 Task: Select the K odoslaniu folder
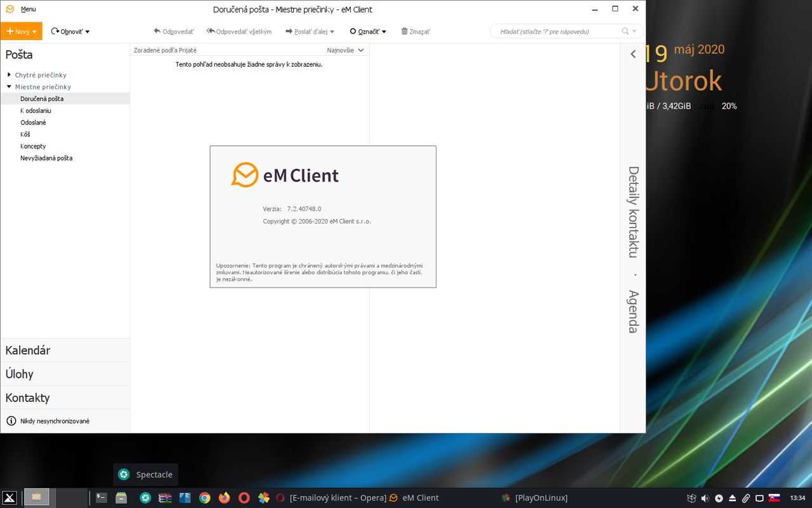(x=65, y=110)
